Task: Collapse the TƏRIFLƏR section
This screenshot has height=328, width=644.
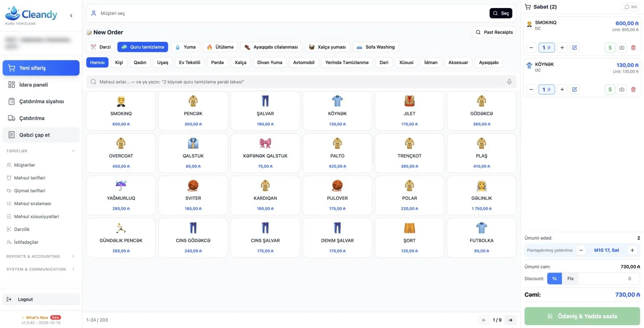Action: coord(41,151)
